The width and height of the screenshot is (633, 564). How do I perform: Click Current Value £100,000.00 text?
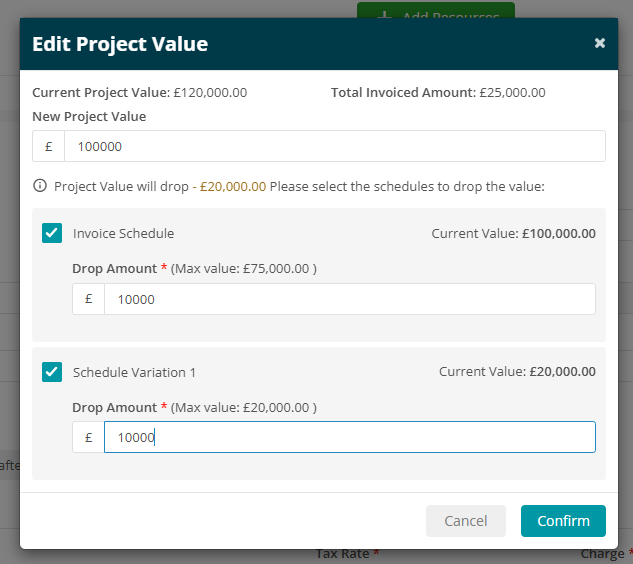(514, 233)
